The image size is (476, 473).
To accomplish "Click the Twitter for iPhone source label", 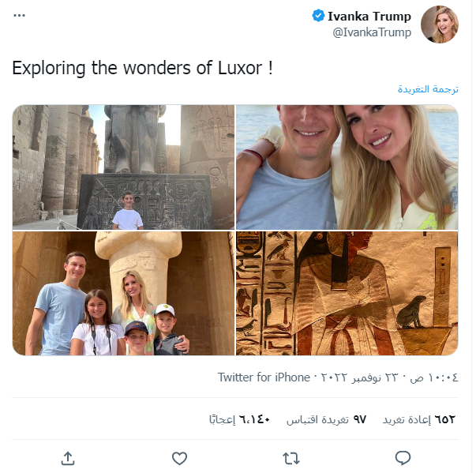I will pyautogui.click(x=264, y=377).
